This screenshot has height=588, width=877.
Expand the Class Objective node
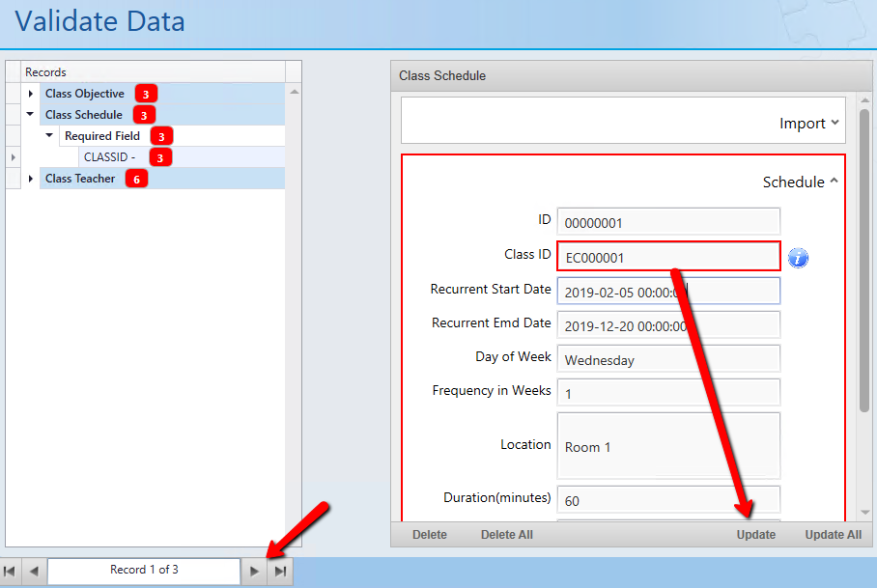tap(31, 94)
